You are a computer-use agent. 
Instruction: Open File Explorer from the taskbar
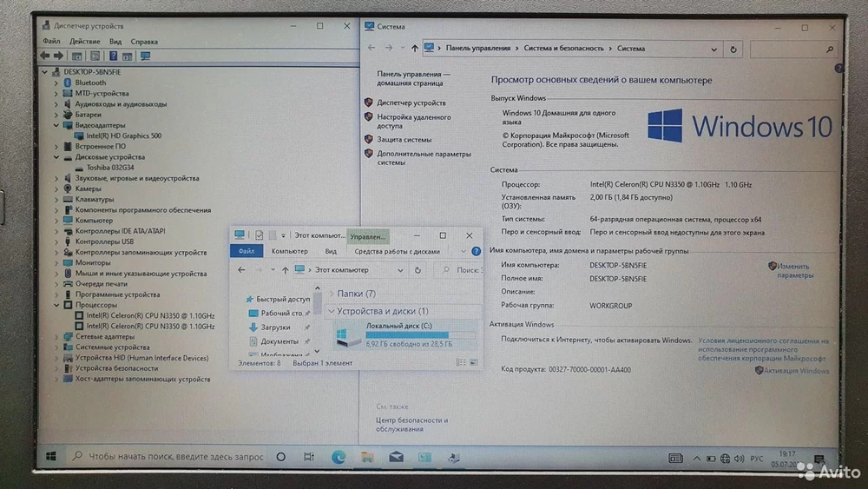[367, 458]
